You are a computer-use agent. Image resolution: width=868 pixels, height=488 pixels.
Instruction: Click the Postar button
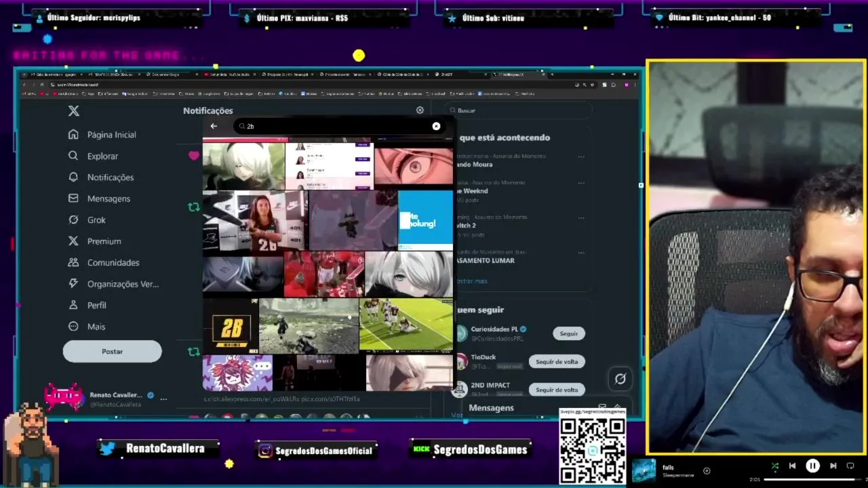tap(113, 351)
